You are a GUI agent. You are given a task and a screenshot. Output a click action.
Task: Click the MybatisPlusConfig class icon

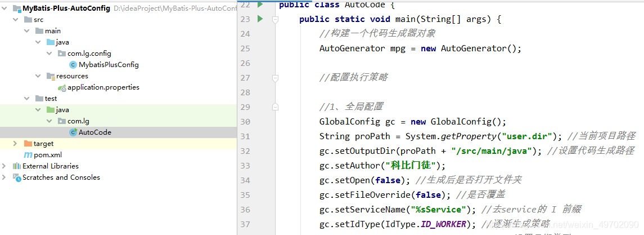[x=73, y=65]
